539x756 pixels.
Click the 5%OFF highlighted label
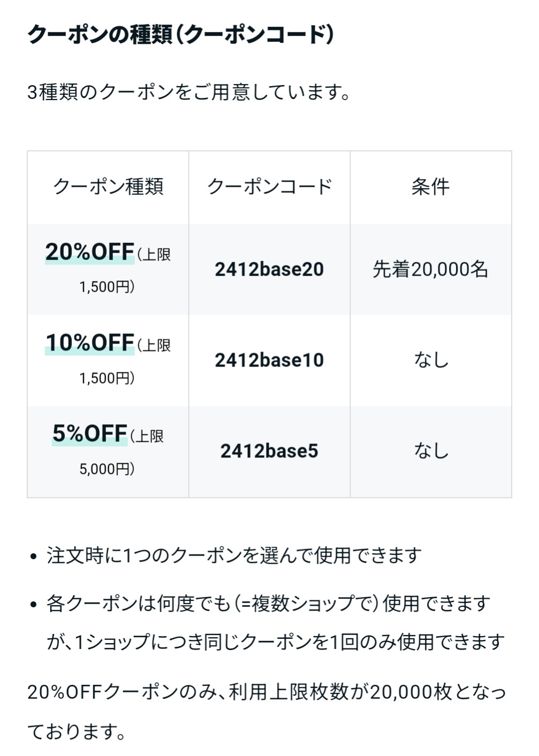point(89,434)
